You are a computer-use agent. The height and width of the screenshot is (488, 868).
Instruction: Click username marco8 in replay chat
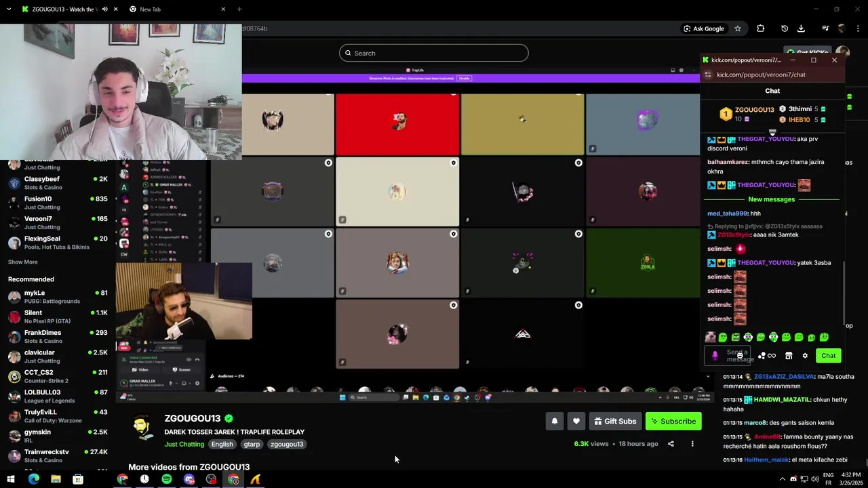tap(756, 423)
